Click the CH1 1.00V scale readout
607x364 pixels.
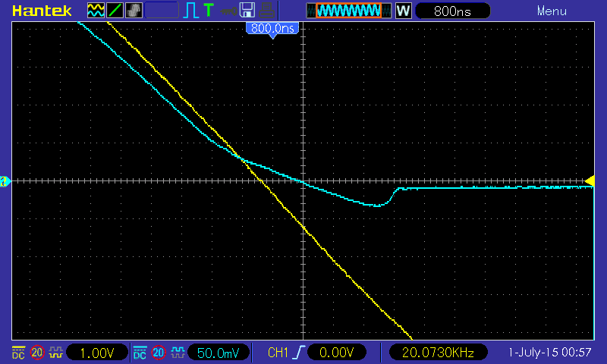coord(97,353)
